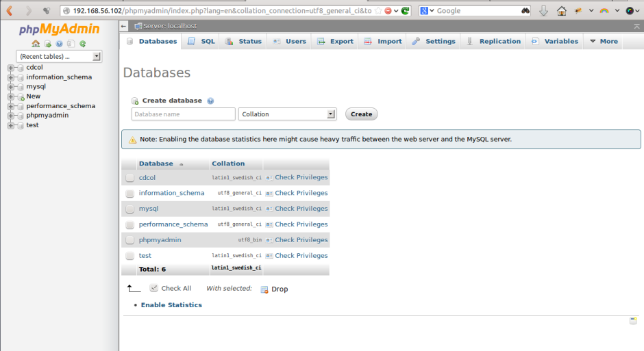Click the red stop icon in address bar
644x351 pixels.
pyautogui.click(x=388, y=11)
